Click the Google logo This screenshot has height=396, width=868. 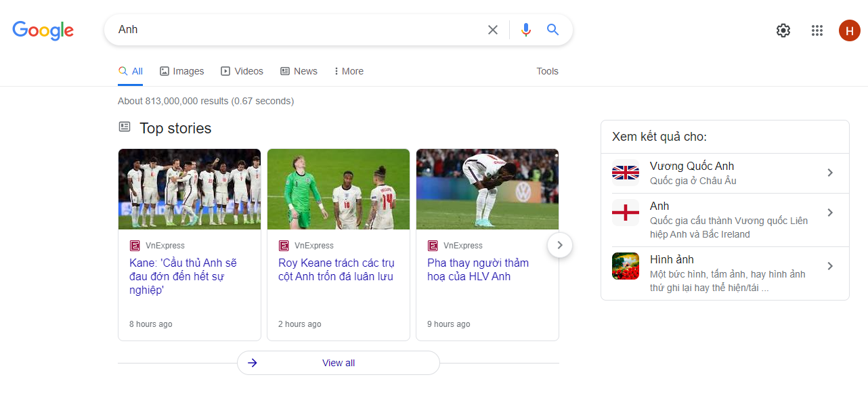click(43, 30)
